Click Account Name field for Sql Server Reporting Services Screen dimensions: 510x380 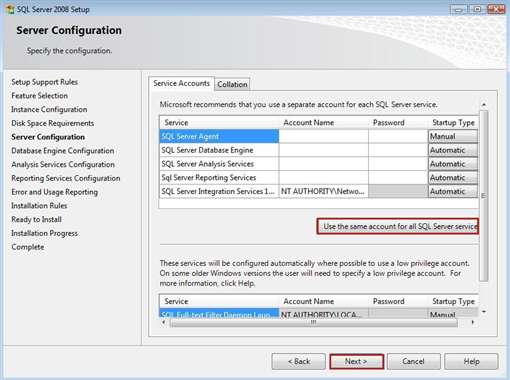point(323,178)
